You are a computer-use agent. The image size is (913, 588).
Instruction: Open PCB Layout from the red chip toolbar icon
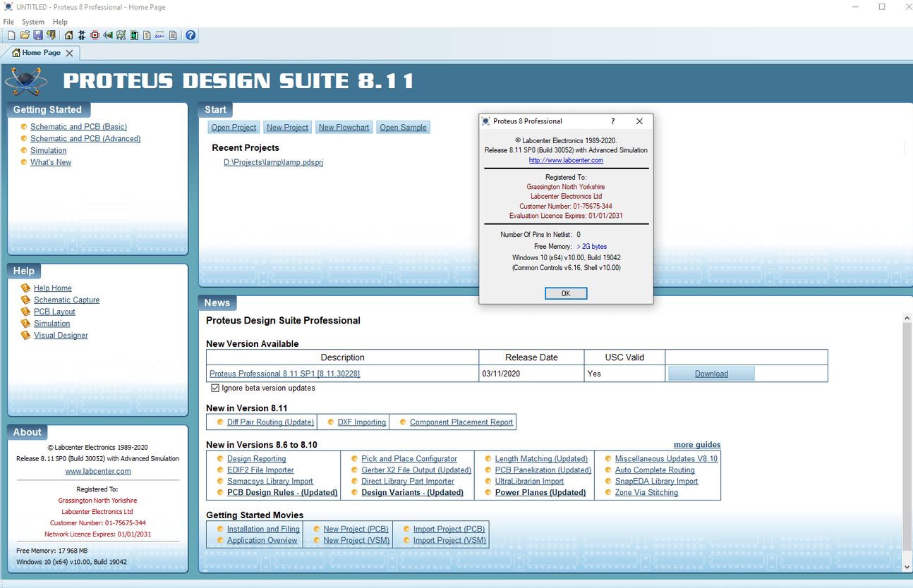pos(95,35)
